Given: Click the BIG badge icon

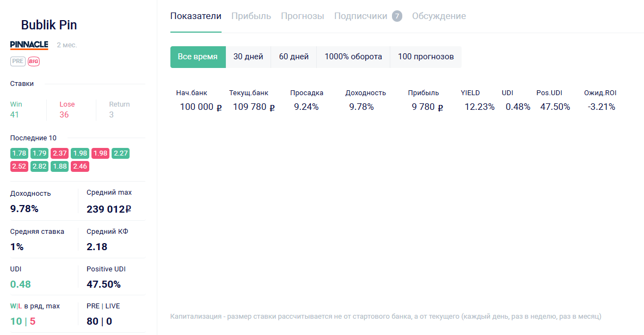Looking at the screenshot, I should click(34, 61).
